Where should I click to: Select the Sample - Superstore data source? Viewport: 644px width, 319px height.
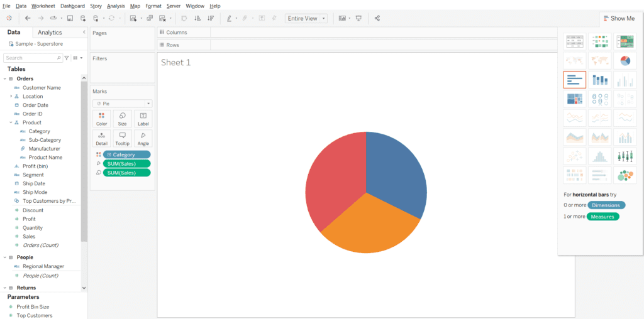(x=39, y=43)
